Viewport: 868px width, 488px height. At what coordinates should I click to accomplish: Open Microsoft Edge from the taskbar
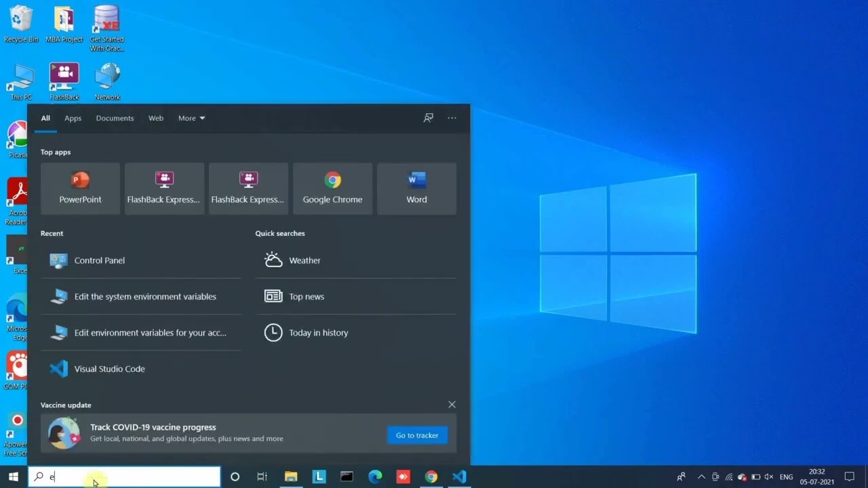coord(375,476)
